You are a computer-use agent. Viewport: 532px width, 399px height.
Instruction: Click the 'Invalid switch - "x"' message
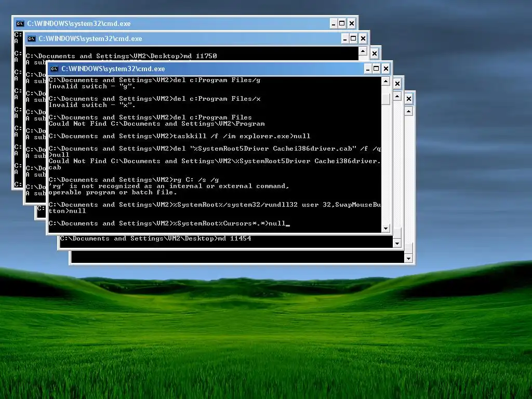coord(92,105)
